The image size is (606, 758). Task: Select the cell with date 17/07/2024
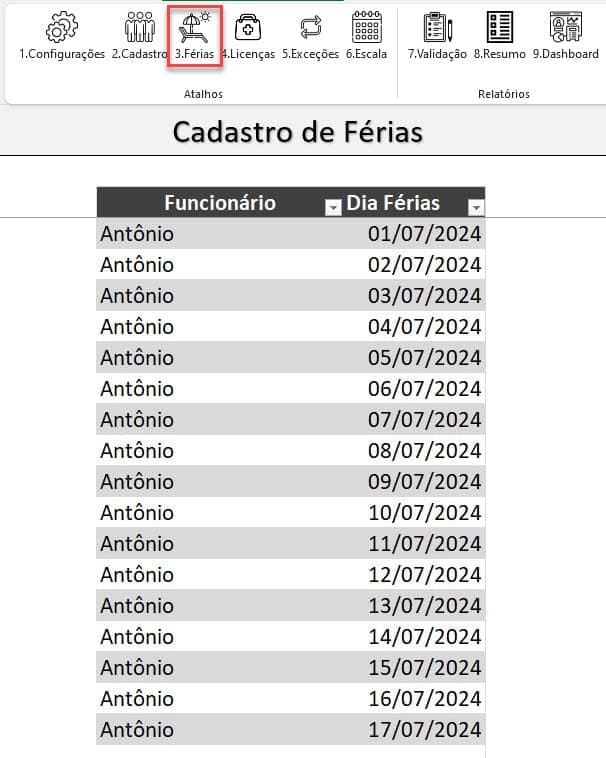point(424,729)
